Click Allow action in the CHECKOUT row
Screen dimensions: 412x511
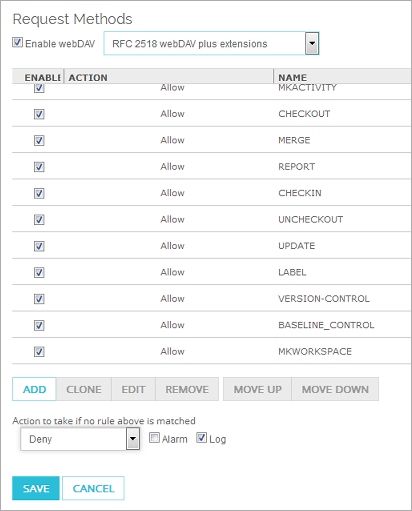pyautogui.click(x=172, y=114)
